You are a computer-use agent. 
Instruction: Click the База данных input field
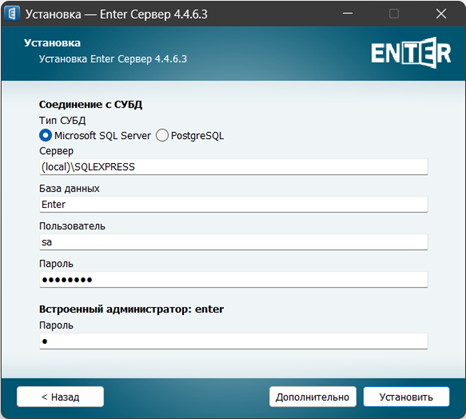click(x=233, y=204)
